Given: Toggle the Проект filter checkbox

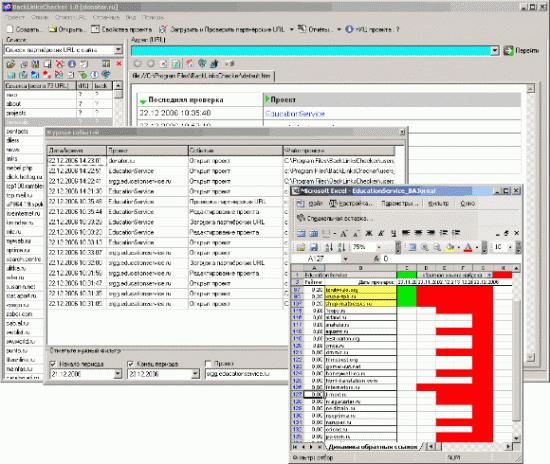Looking at the screenshot, I should click(x=208, y=363).
